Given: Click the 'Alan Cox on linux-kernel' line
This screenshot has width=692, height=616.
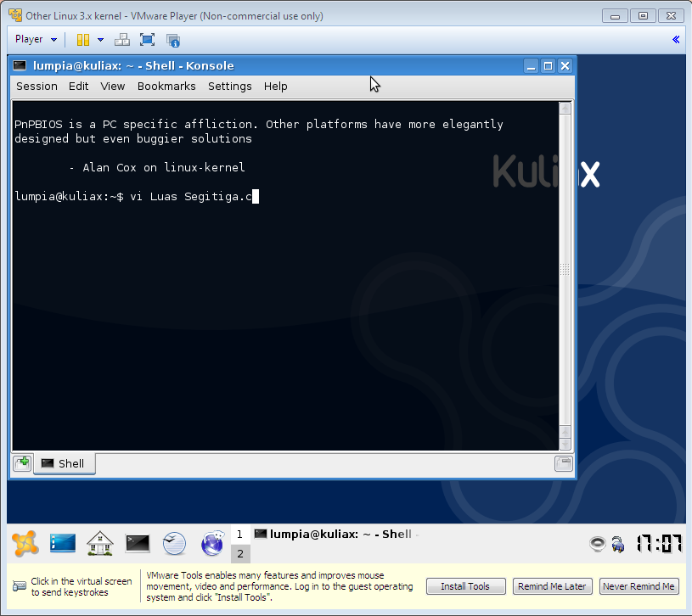Looking at the screenshot, I should click(164, 167).
